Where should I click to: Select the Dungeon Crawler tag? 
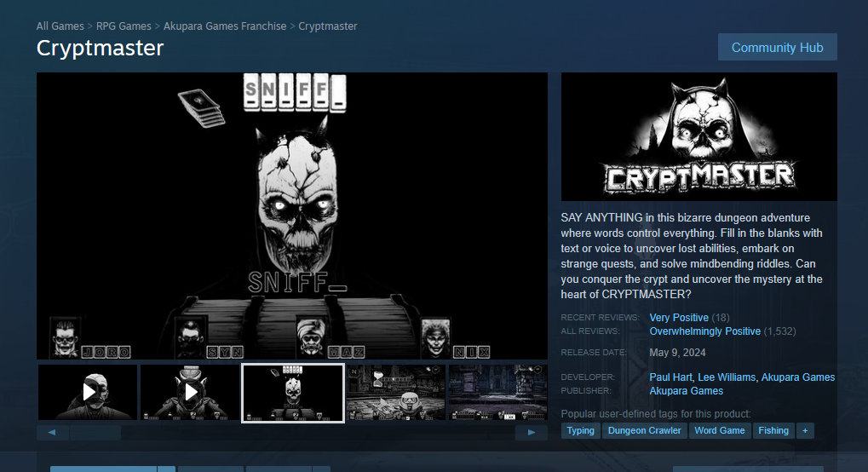click(x=644, y=430)
